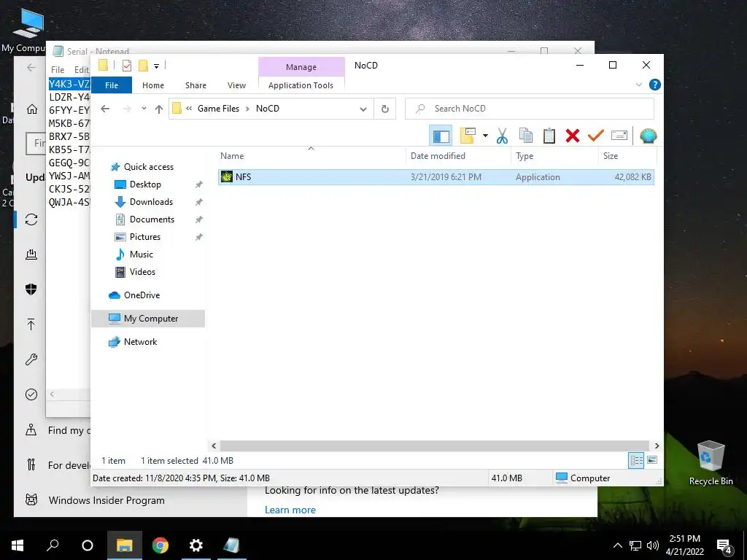Switch to the View ribbon tab
Viewport: 747px width, 560px height.
(x=237, y=85)
